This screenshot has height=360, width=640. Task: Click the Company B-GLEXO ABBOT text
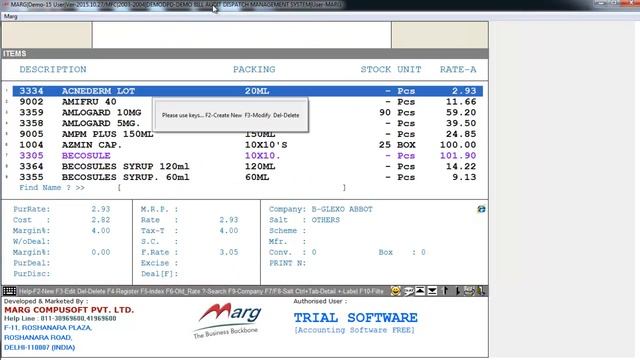coord(342,209)
